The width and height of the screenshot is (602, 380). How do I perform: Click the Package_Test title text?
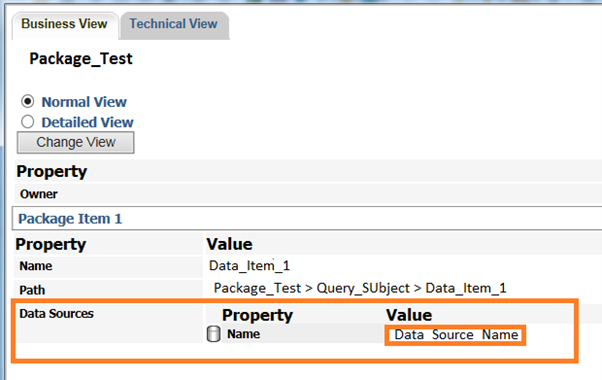pyautogui.click(x=81, y=59)
